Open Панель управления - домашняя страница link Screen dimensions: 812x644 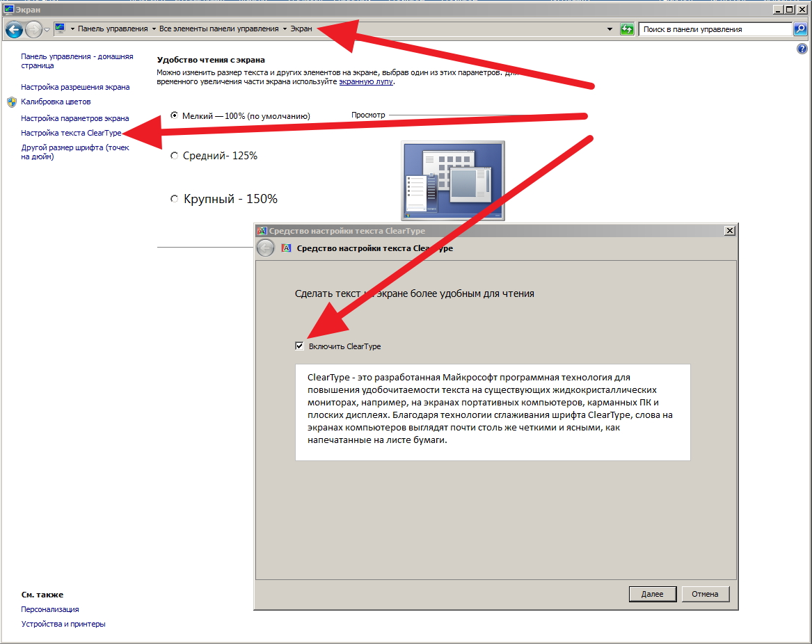click(x=77, y=61)
